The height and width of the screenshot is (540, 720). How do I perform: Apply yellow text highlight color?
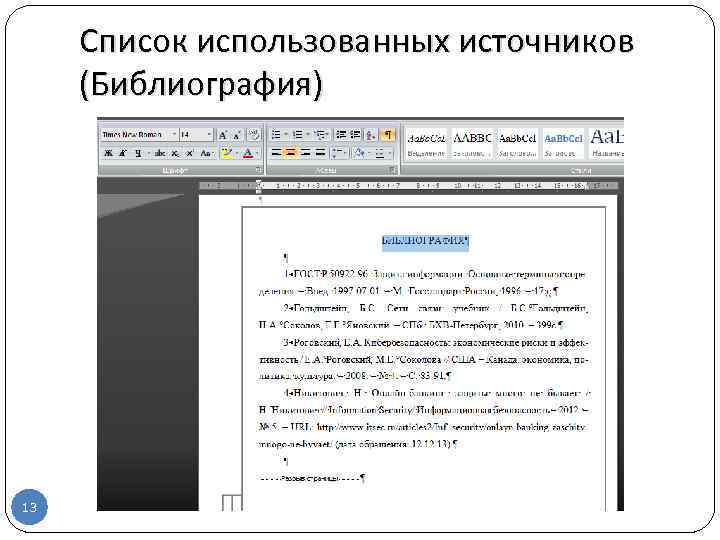(x=227, y=153)
